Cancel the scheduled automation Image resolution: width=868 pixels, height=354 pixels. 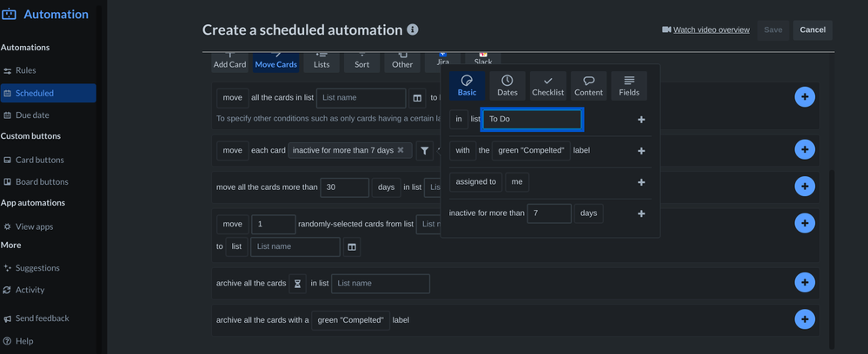click(x=812, y=29)
